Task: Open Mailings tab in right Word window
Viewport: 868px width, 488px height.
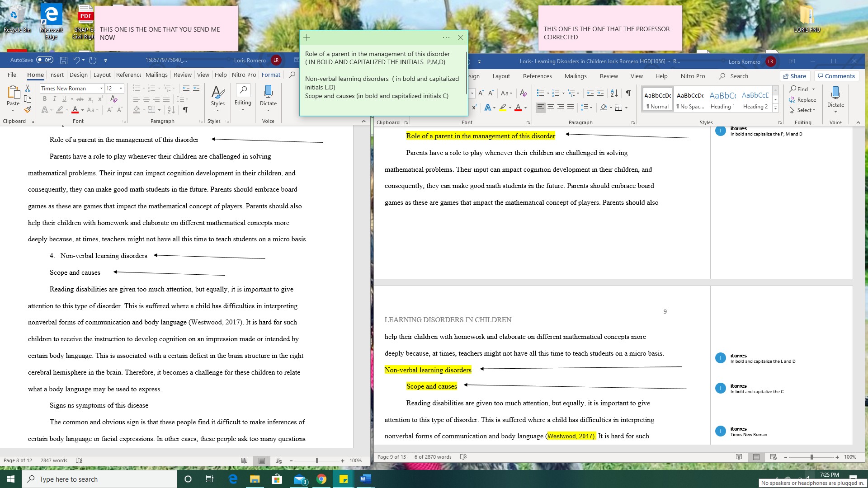Action: pyautogui.click(x=576, y=76)
